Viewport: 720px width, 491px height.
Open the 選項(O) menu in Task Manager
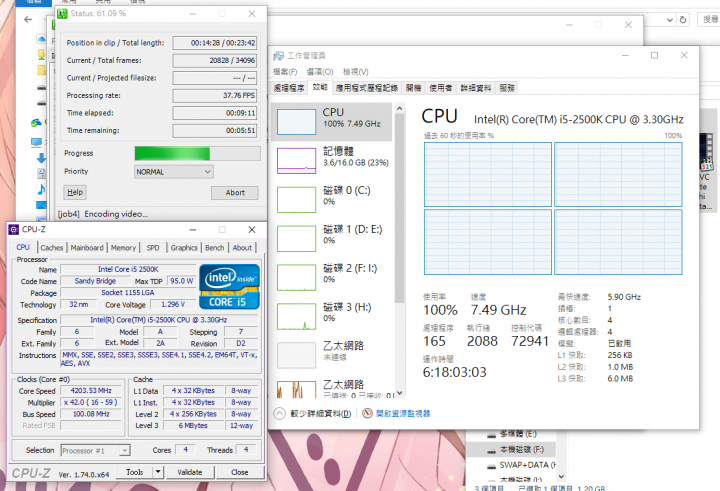coord(320,72)
